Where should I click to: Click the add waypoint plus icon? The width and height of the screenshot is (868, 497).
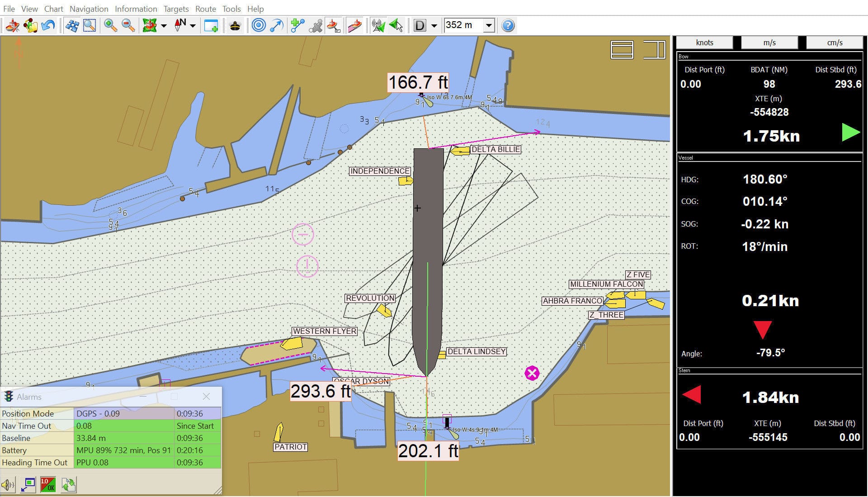point(297,25)
